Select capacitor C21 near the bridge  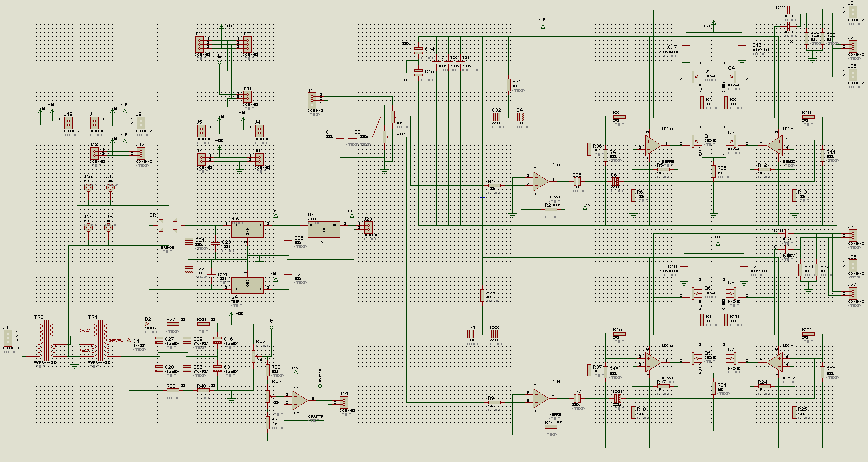[x=188, y=241]
